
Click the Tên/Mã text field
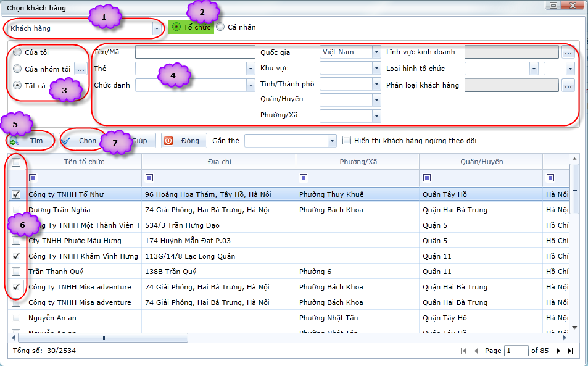pyautogui.click(x=194, y=52)
